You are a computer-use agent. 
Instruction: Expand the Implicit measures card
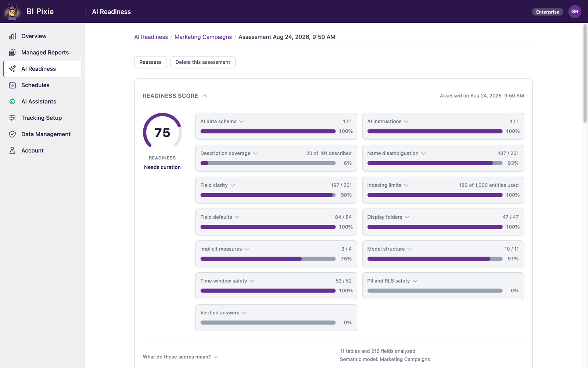[x=247, y=249]
